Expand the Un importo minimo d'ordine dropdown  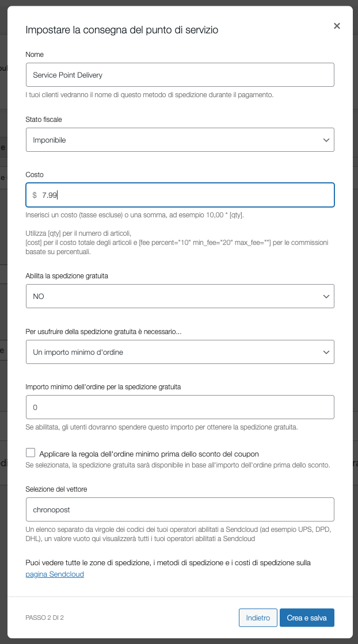180,352
